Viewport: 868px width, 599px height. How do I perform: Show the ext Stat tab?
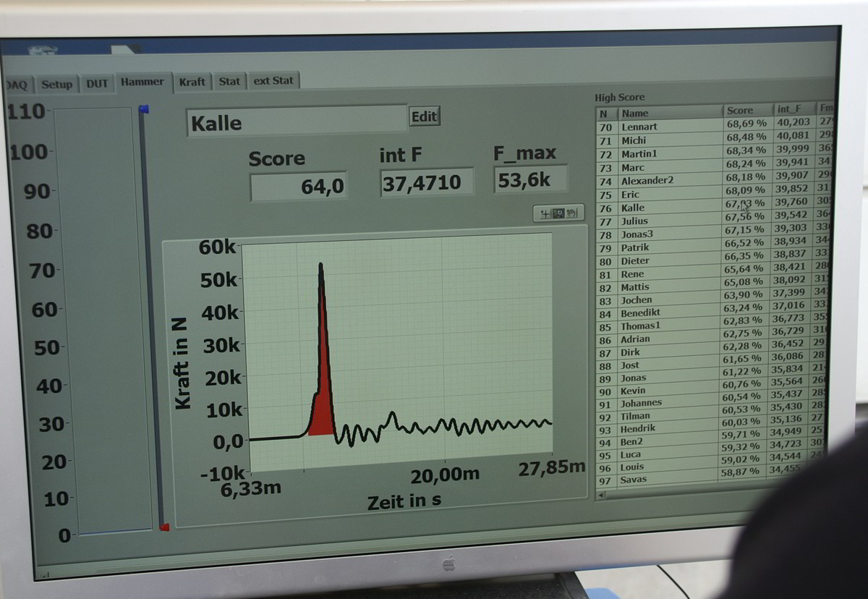[273, 80]
